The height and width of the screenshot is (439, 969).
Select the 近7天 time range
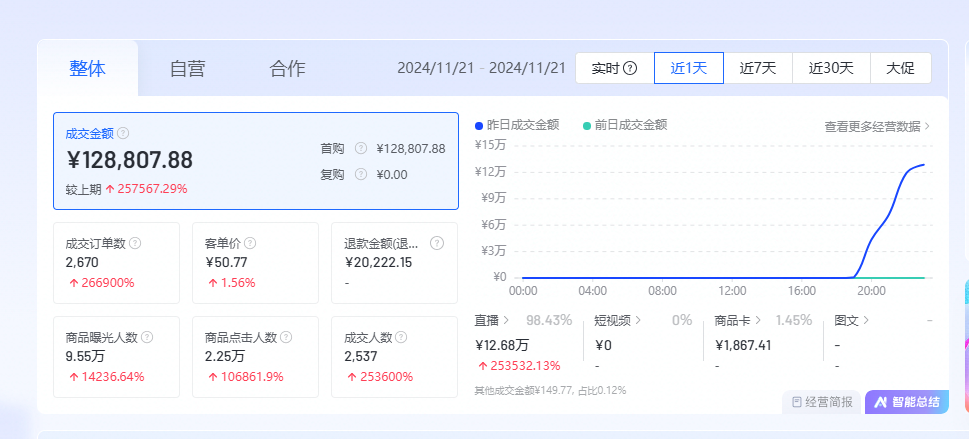pos(758,68)
